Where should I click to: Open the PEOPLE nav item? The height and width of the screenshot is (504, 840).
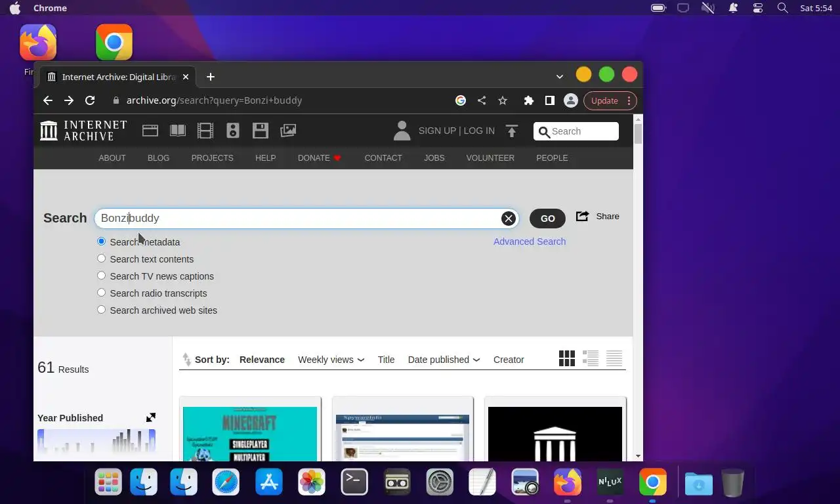coord(552,158)
